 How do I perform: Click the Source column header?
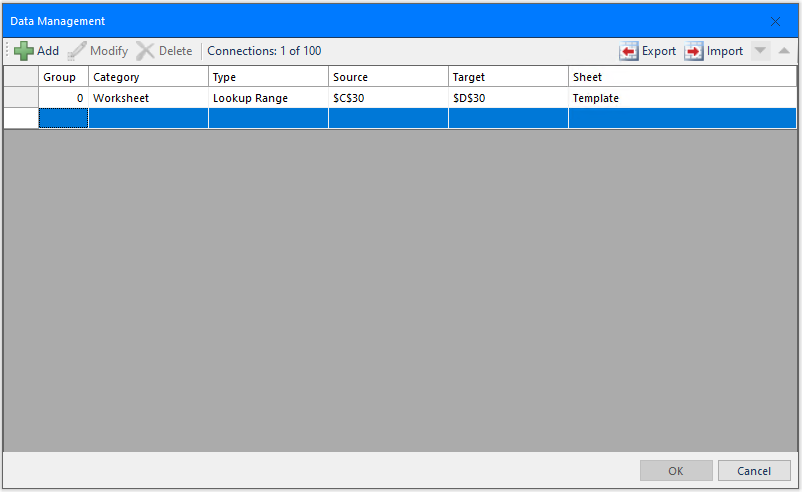point(389,77)
